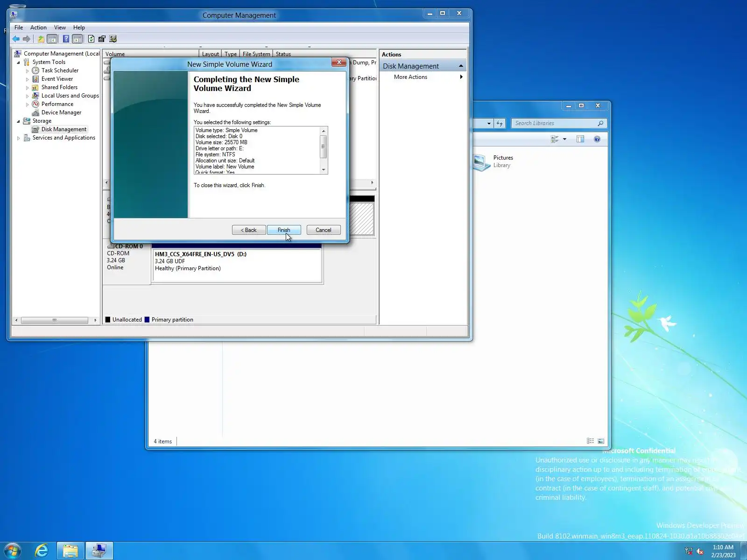Toggle the Show/Hide Action Pane toolbar button

pyautogui.click(x=78, y=39)
